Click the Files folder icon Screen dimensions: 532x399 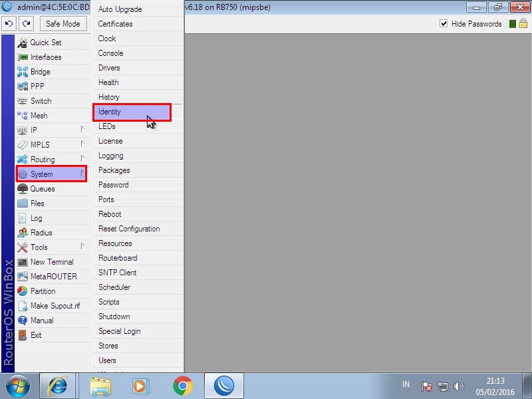pyautogui.click(x=23, y=203)
